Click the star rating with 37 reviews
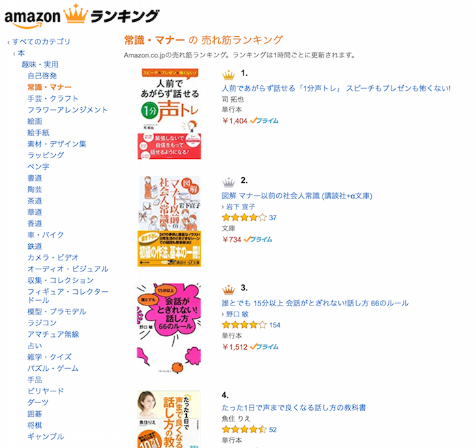The width and height of the screenshot is (476, 448). pos(244,218)
